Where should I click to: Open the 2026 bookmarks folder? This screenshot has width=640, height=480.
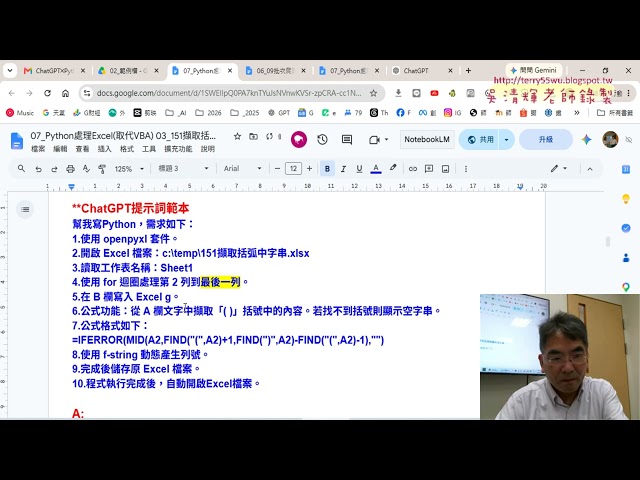pyautogui.click(x=208, y=113)
